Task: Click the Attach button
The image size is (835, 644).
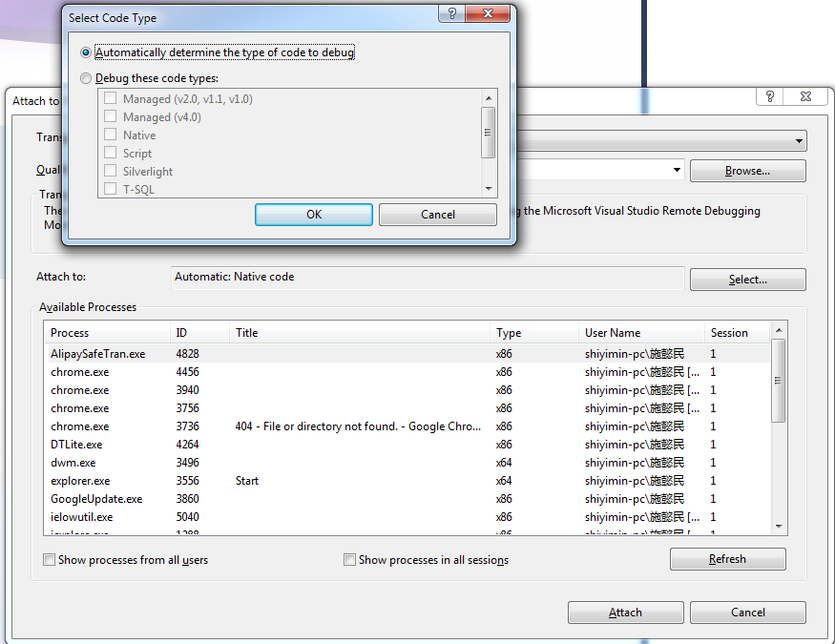Action: click(x=626, y=613)
